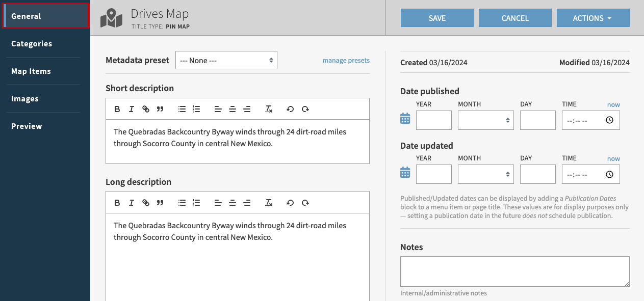
Task: Create a numbered list in Short description
Action: pos(196,108)
